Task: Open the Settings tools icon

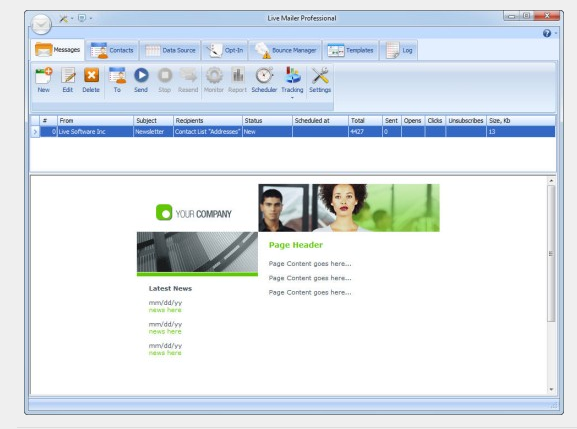Action: click(x=320, y=80)
